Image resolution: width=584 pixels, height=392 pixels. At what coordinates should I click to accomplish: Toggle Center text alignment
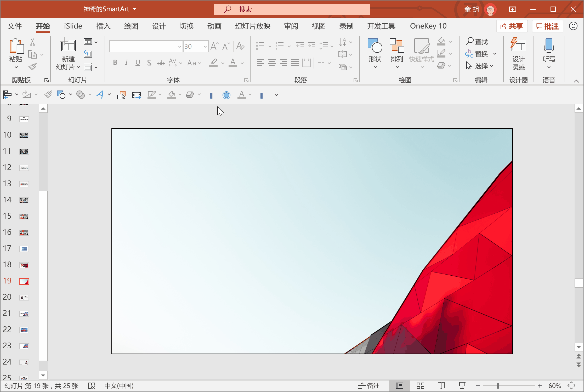272,63
